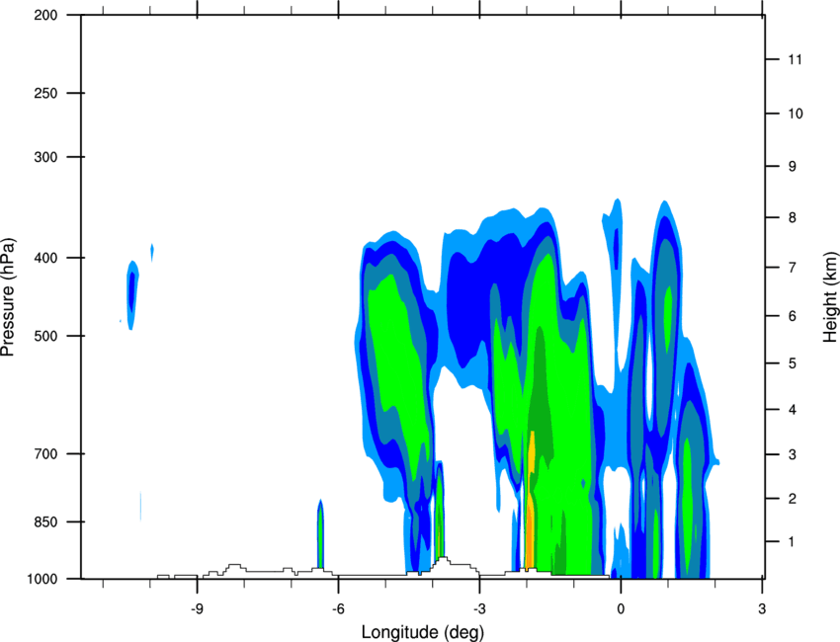Click the 3 longitude tick label
The image size is (840, 642).
(x=762, y=609)
